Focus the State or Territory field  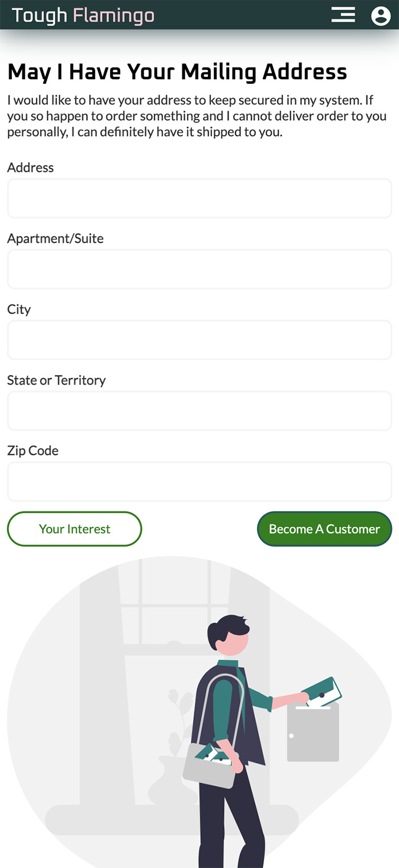point(199,410)
